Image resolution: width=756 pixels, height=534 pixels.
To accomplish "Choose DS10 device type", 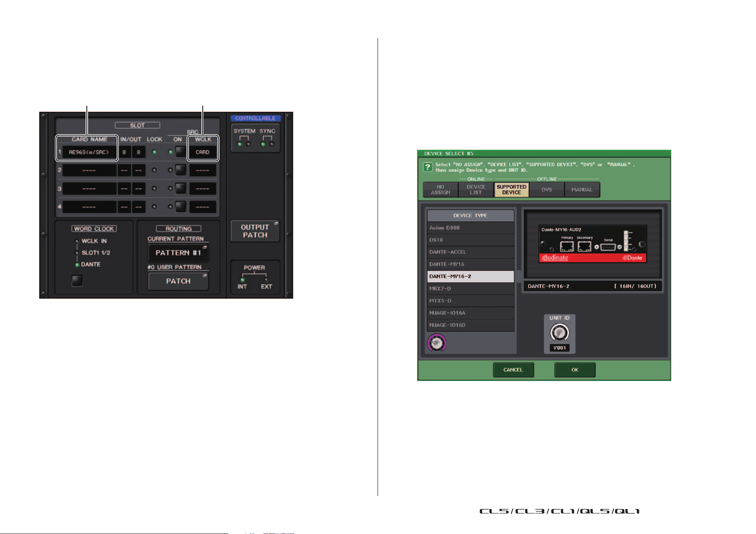I will pyautogui.click(x=470, y=240).
